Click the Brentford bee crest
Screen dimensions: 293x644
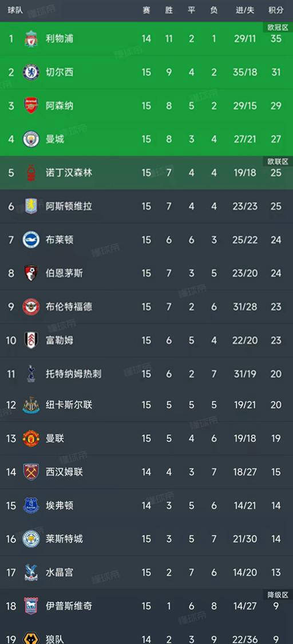click(31, 307)
